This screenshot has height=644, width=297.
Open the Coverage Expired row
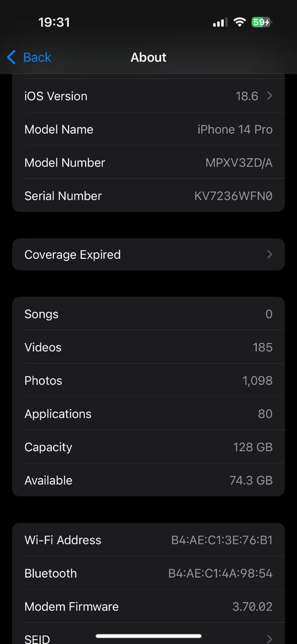point(148,255)
